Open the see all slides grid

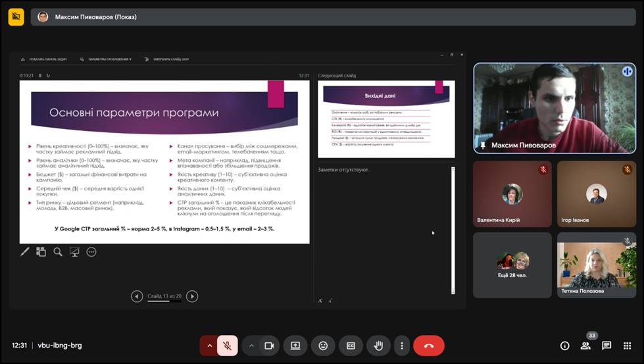[x=41, y=251]
